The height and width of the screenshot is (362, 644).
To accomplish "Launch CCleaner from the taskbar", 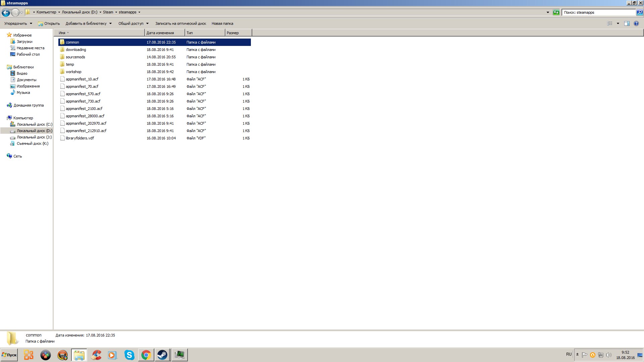I will [96, 355].
